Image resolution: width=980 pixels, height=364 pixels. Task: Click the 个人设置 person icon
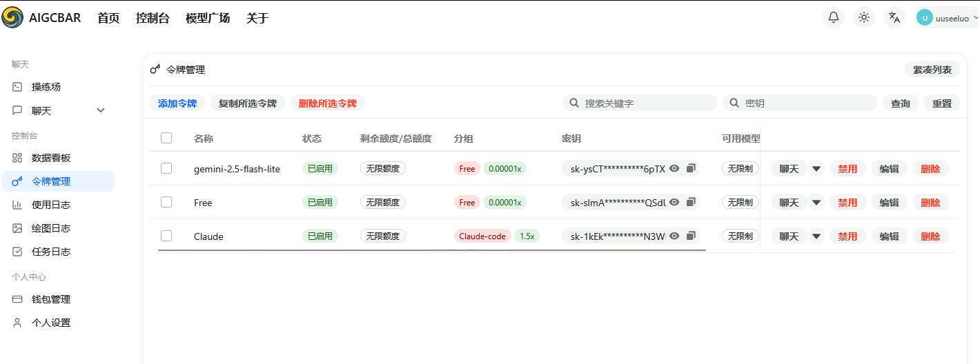pos(17,323)
